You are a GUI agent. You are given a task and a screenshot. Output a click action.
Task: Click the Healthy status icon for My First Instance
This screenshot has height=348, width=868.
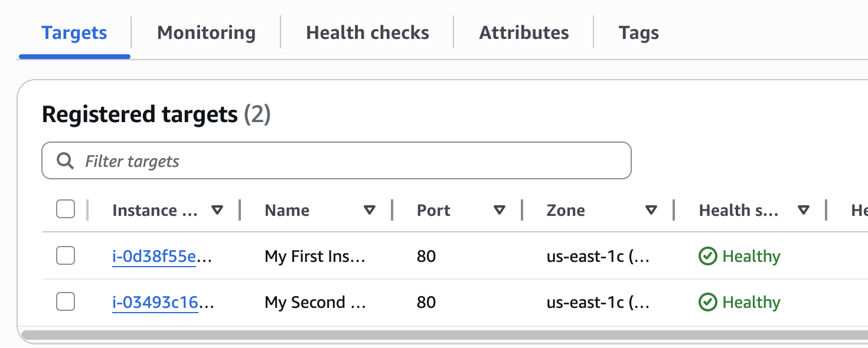click(707, 257)
